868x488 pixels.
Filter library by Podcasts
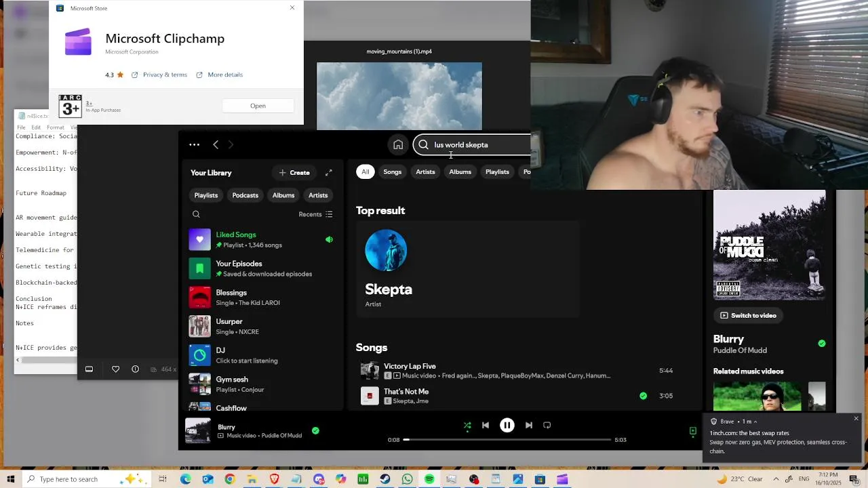click(x=245, y=195)
